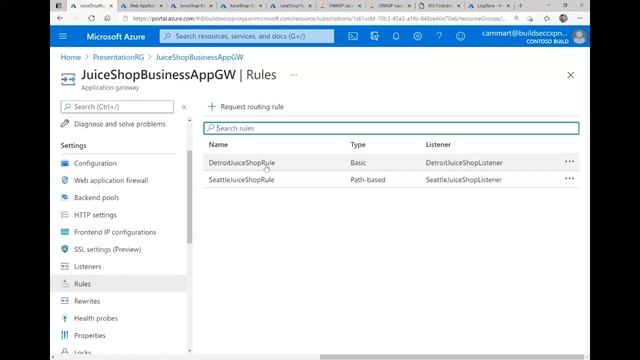
Task: Open the SeattleJuiceShopRule row ellipsis menu
Action: pos(569,179)
